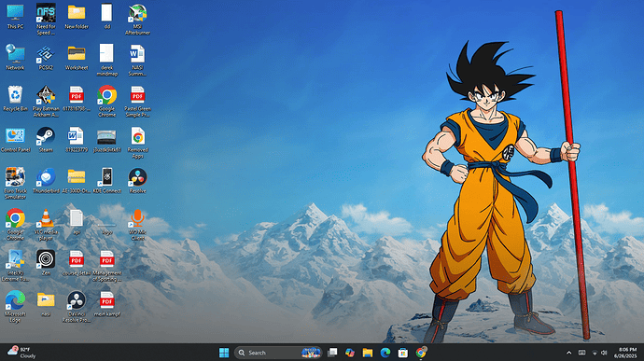Select the AE-300D zip folder

point(77,181)
